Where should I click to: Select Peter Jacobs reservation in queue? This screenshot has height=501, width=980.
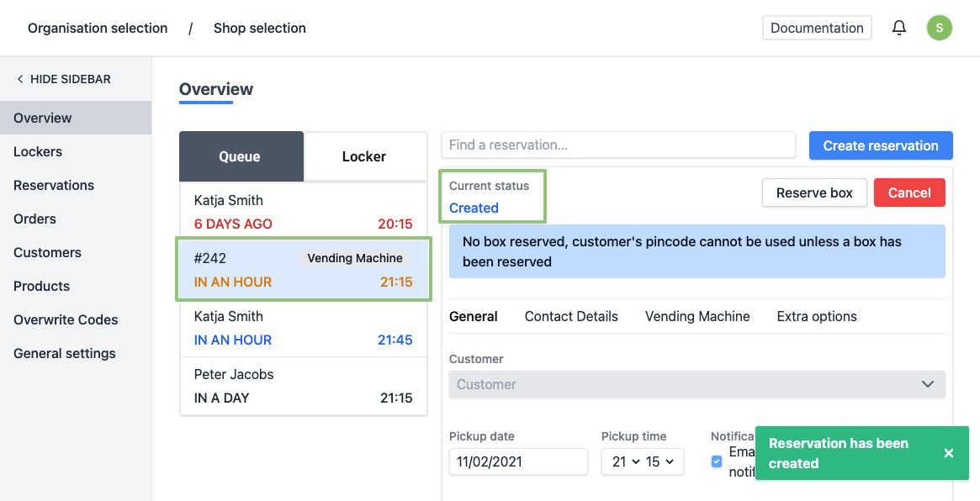[303, 386]
